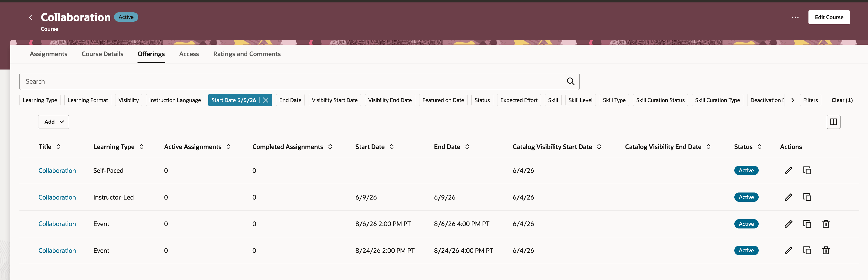Sort by Start Date column
Screen dimensions: 868x280
tap(391, 147)
